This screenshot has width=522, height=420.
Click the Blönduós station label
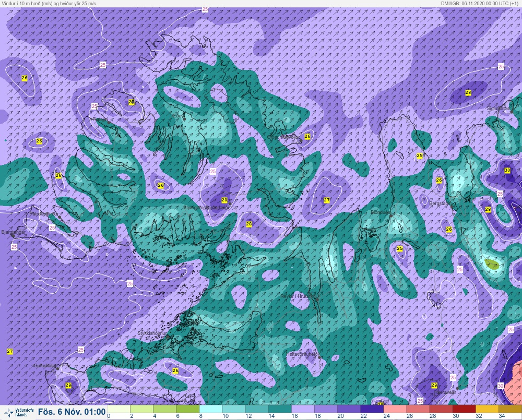click(x=381, y=212)
